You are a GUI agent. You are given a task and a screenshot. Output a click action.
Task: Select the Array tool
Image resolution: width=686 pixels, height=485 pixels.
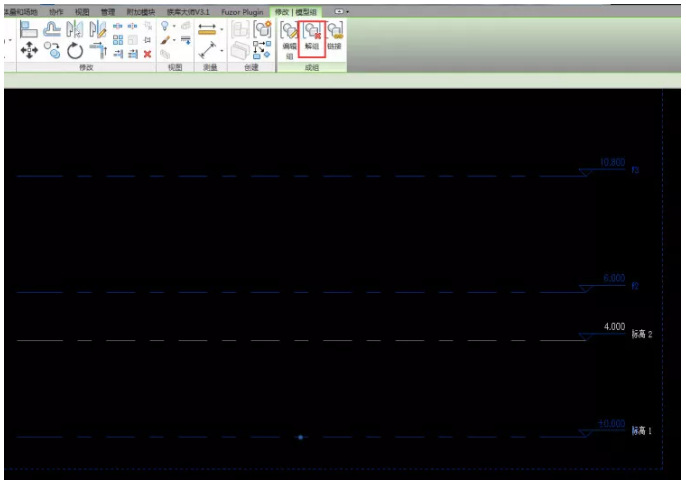click(118, 40)
